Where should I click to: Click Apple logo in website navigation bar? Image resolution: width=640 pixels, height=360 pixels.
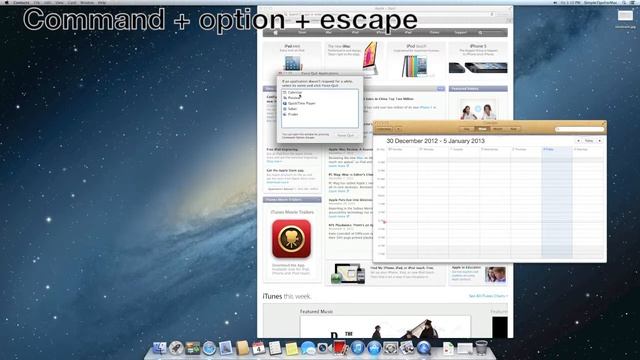coord(276,32)
